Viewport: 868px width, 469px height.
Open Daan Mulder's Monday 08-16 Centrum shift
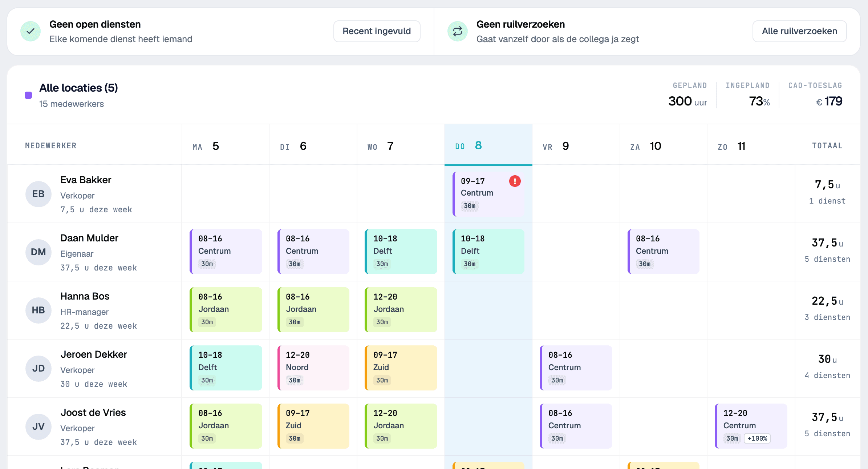tap(226, 252)
